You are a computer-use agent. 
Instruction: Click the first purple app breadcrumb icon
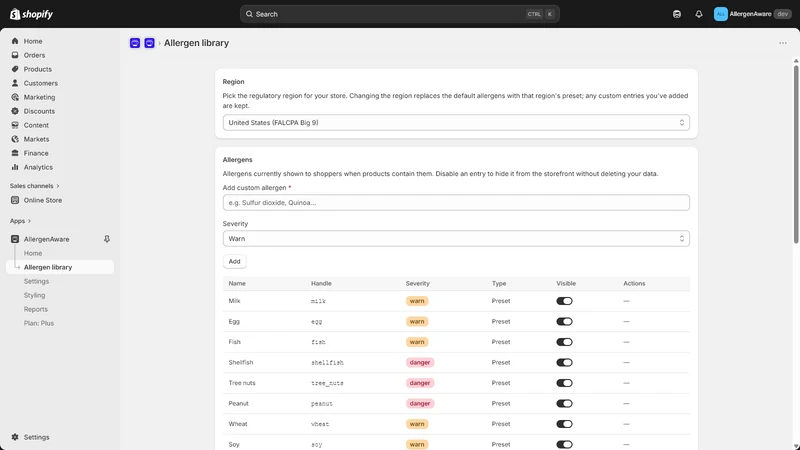(x=135, y=43)
